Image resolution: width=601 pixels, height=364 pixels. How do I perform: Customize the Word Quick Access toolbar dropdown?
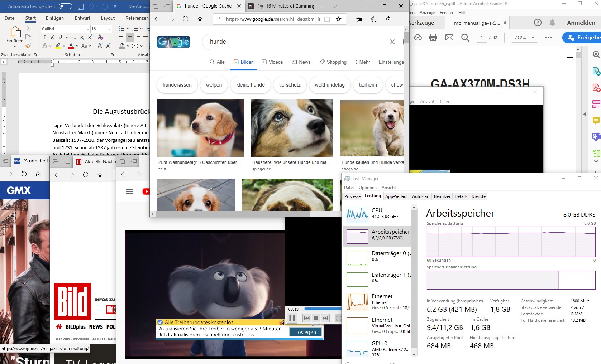point(115,6)
